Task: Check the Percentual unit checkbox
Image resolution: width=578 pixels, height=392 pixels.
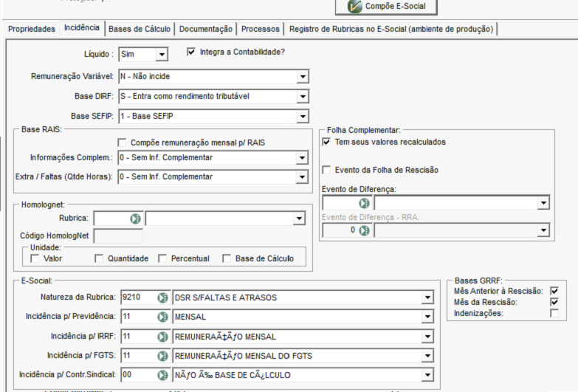Action: pos(162,258)
